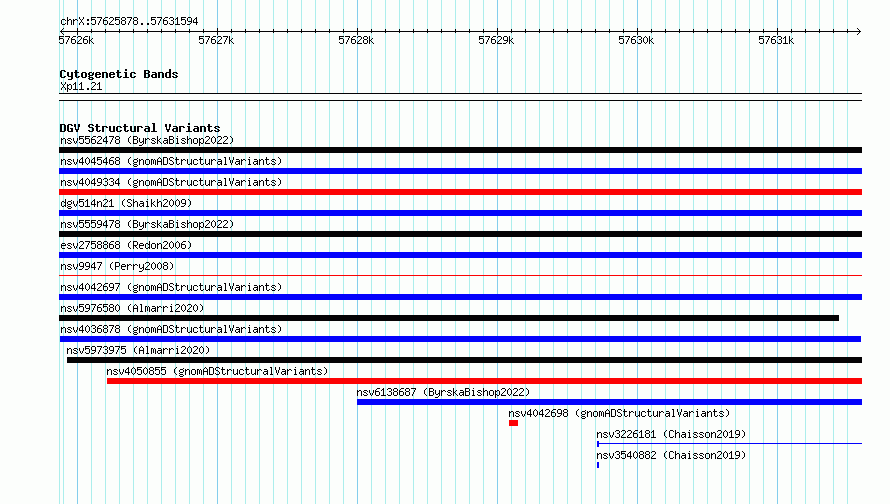Click the DGV Structural Variants track title
Image resolution: width=890 pixels, height=504 pixels.
[140, 128]
